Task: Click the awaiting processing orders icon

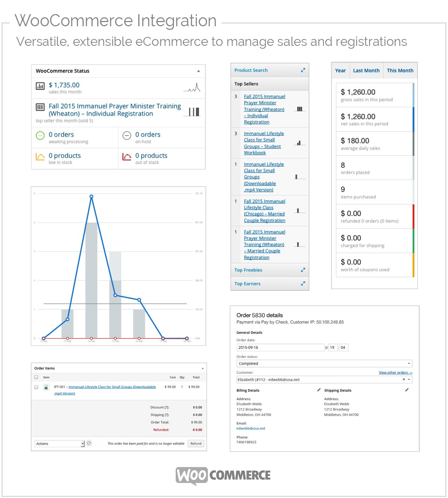Action: click(x=40, y=135)
